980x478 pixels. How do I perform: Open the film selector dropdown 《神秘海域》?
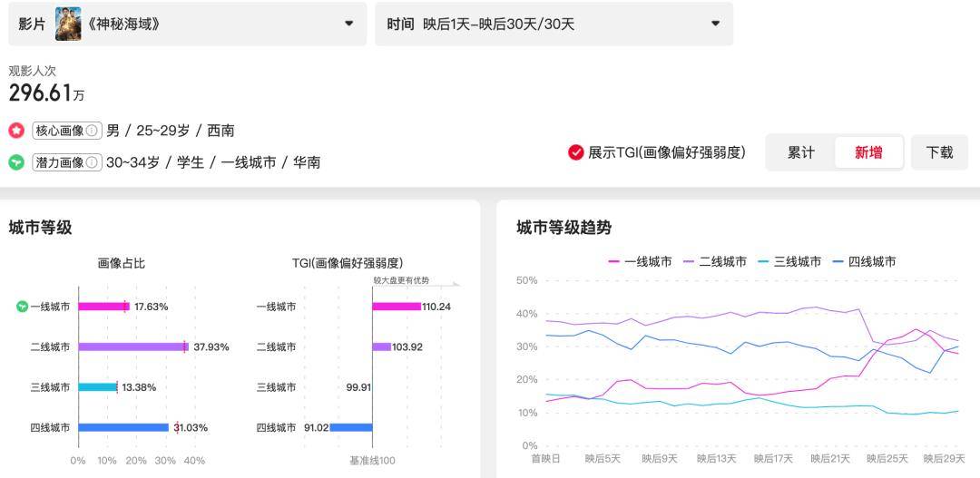[188, 24]
